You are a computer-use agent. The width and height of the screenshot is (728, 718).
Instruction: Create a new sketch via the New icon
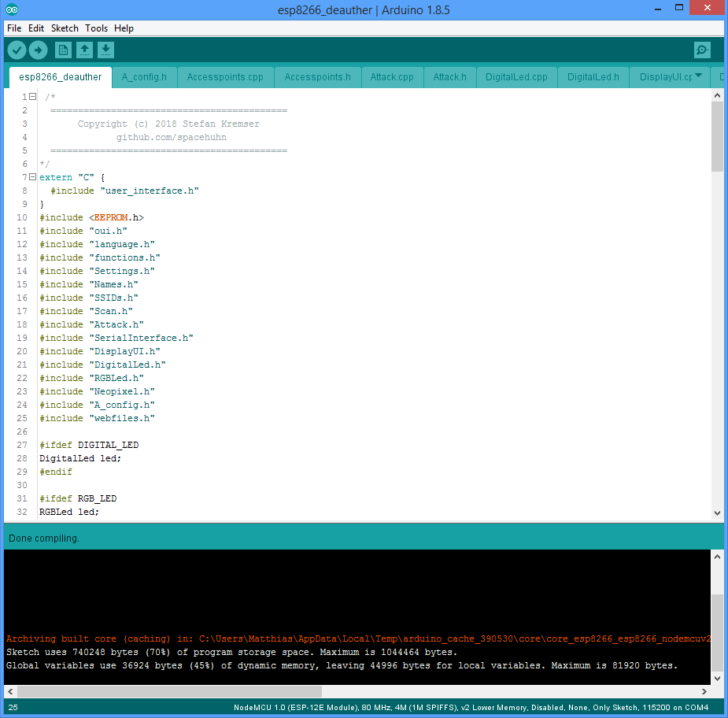[62, 49]
